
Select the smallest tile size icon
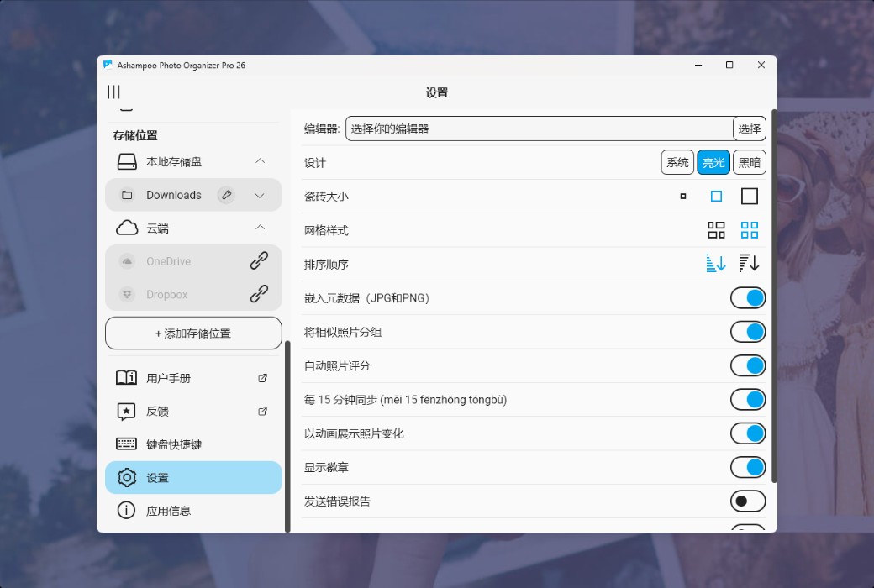(x=682, y=196)
